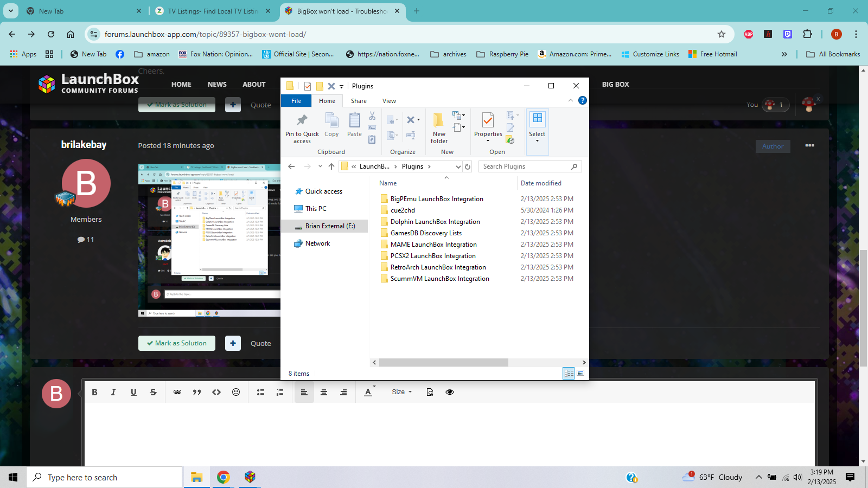This screenshot has height=488, width=868.
Task: Open the address bar history dropdown
Action: click(x=458, y=167)
